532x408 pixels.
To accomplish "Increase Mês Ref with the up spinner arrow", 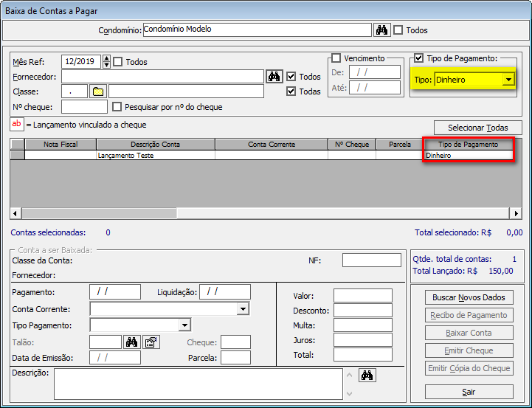I will pyautogui.click(x=107, y=59).
